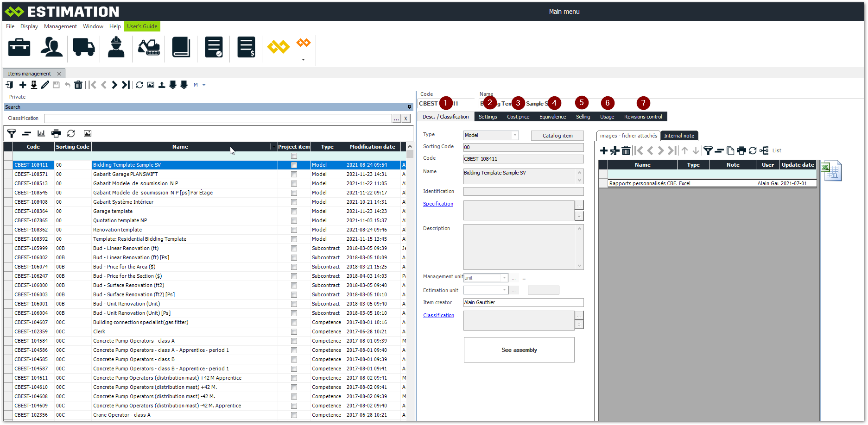Expand the Management unit dropdown
The image size is (868, 425).
tap(504, 278)
